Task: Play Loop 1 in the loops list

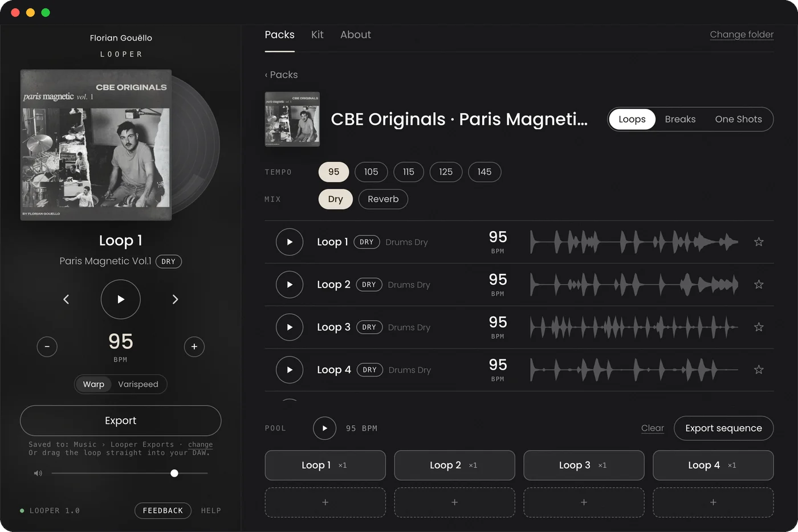Action: point(290,242)
